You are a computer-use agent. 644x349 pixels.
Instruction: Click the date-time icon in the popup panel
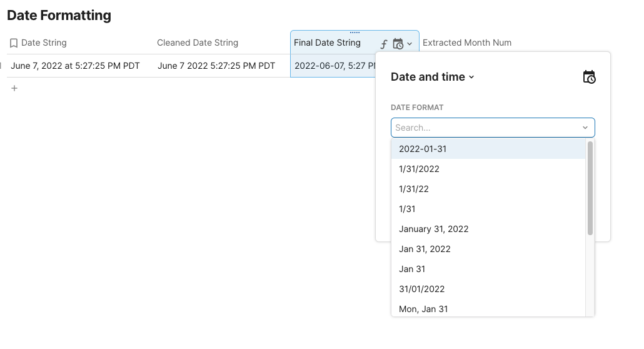589,77
